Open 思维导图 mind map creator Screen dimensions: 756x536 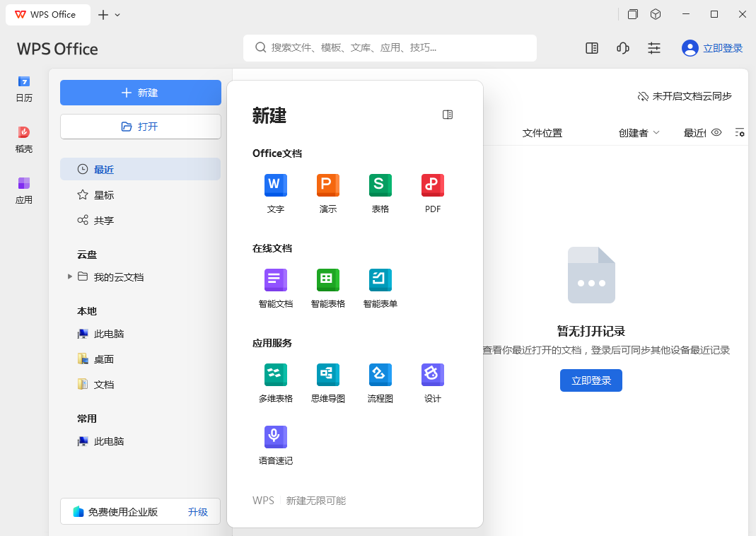(x=327, y=375)
